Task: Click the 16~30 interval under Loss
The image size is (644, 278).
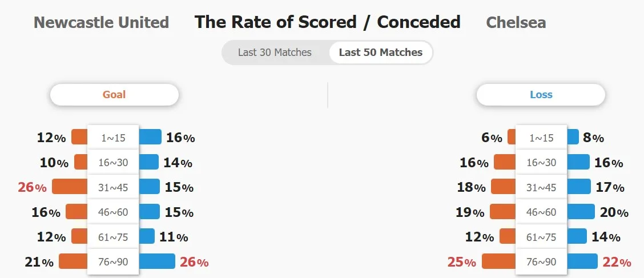Action: point(541,162)
